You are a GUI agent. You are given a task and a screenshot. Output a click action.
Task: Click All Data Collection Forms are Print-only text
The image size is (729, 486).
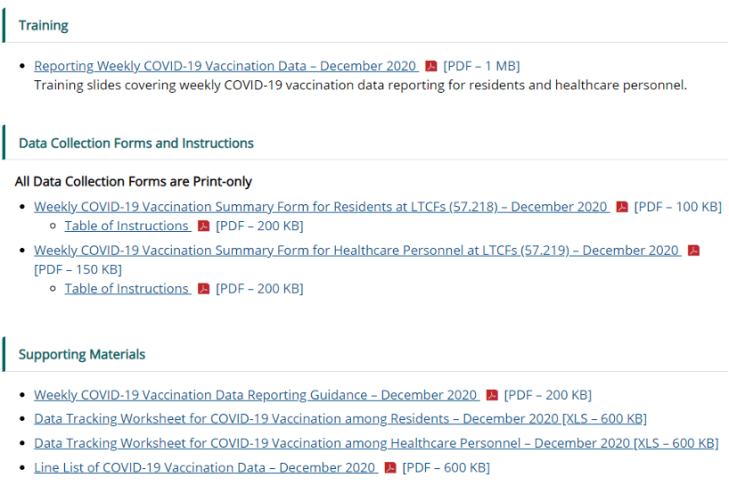point(133,182)
